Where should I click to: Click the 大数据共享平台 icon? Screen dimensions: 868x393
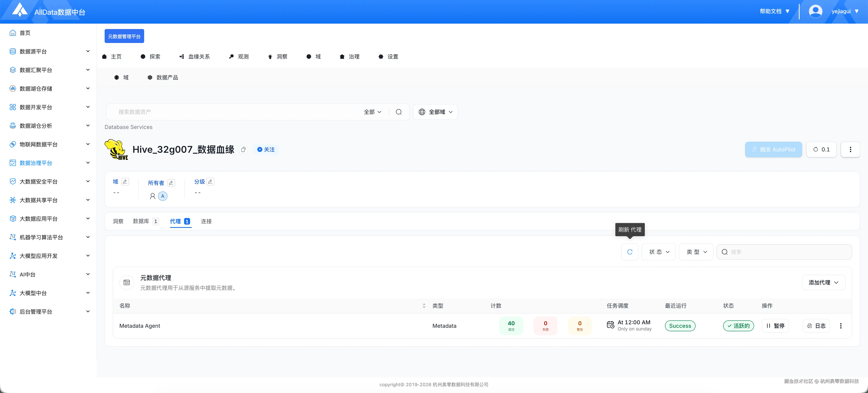click(13, 200)
